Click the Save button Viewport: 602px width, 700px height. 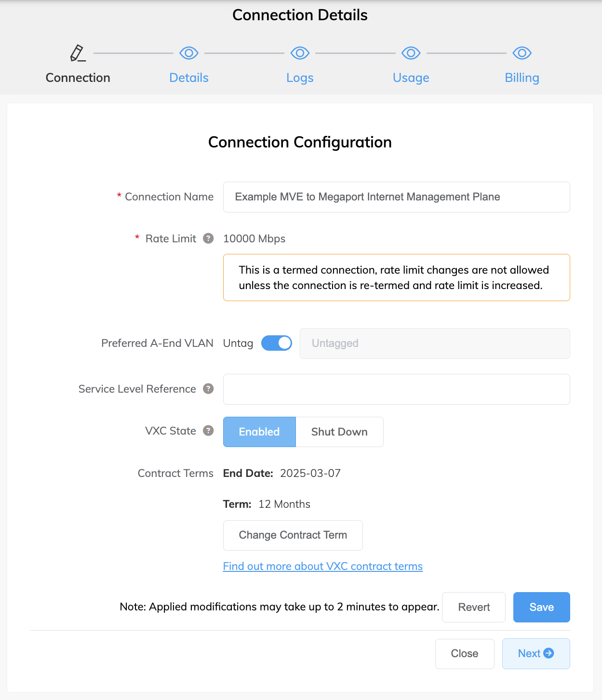point(541,607)
